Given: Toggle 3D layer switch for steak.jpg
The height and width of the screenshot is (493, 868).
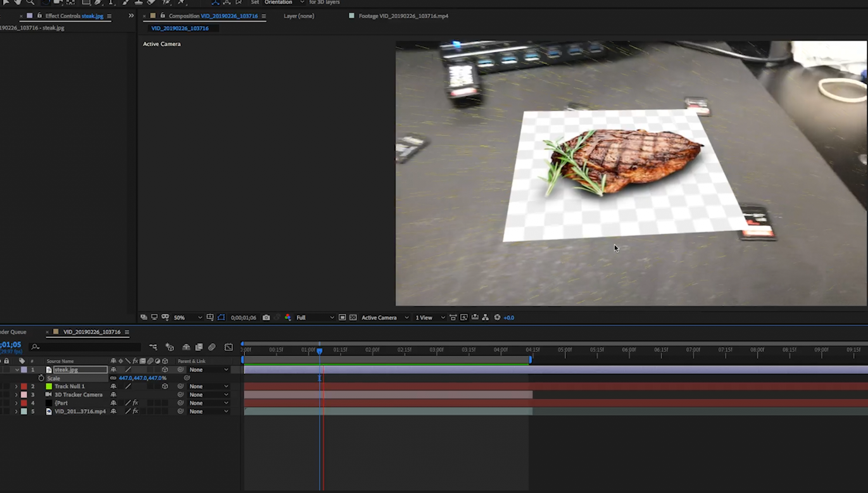Looking at the screenshot, I should point(165,370).
